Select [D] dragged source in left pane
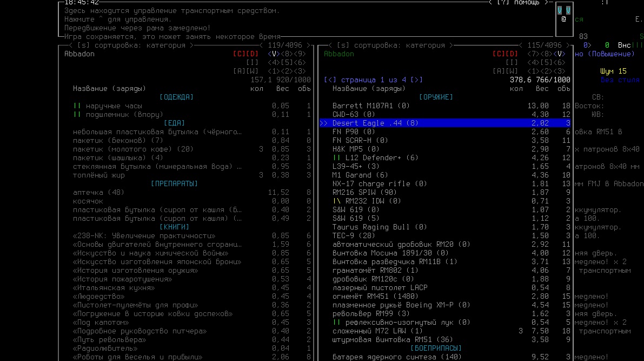This screenshot has height=361, width=644. tap(252, 54)
